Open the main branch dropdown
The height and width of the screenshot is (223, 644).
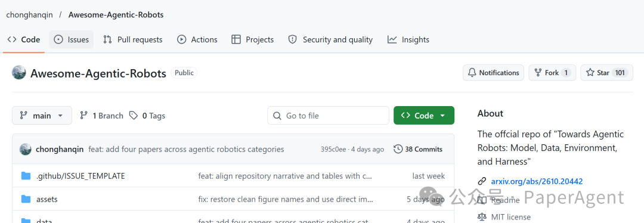pos(42,116)
